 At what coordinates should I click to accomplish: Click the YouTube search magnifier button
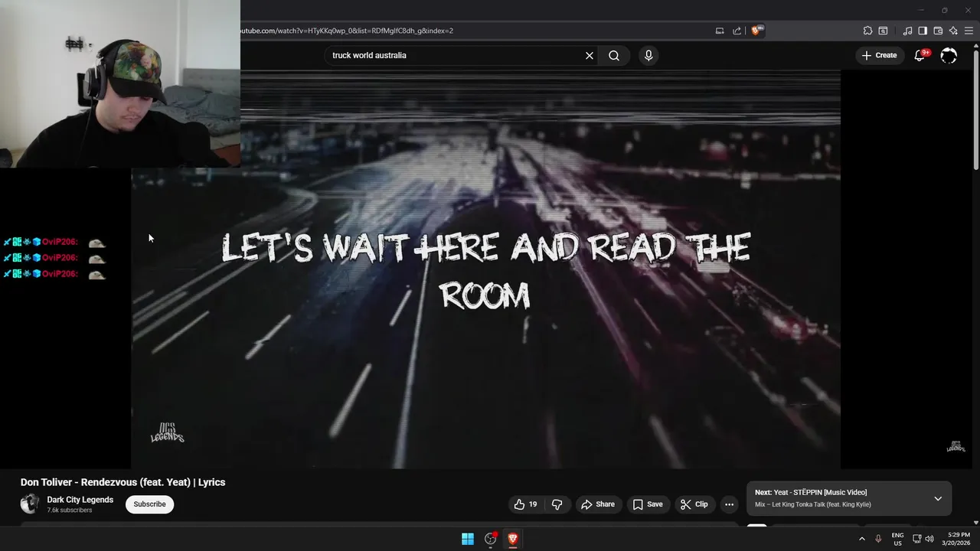(x=614, y=55)
